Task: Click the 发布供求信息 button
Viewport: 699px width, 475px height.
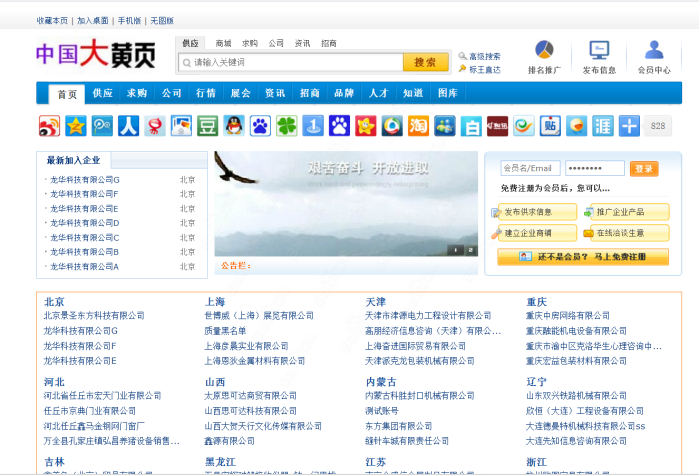Action: tap(534, 212)
